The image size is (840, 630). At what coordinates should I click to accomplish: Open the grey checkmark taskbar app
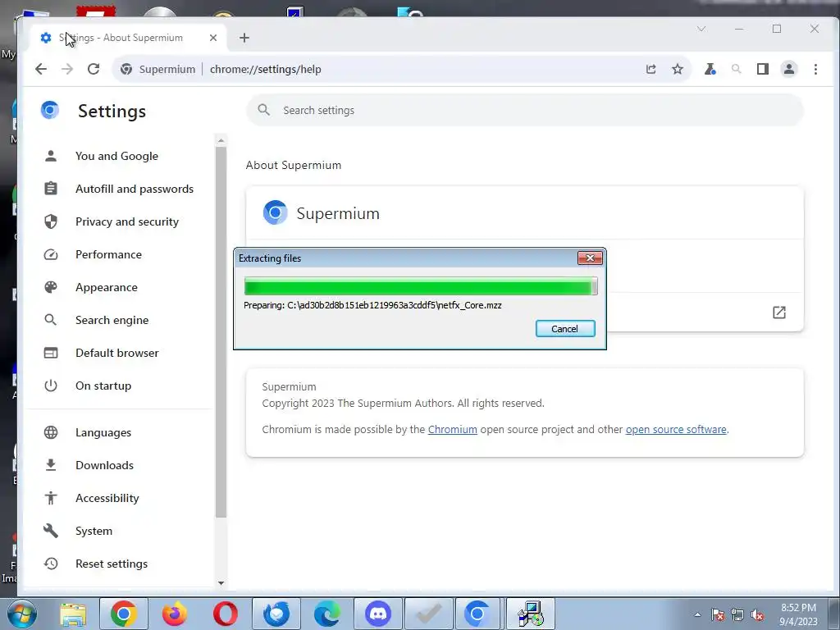[428, 614]
